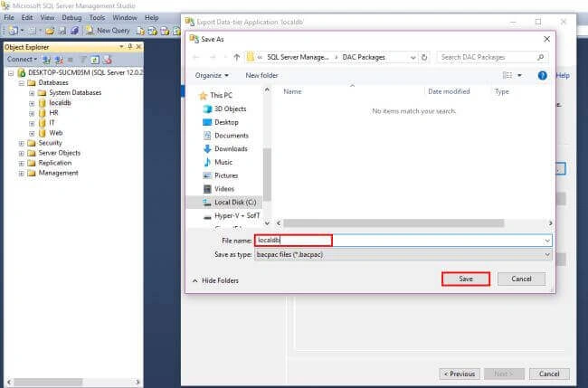Select Music in navigation pane
Screen dimensions: 588x388
point(223,162)
